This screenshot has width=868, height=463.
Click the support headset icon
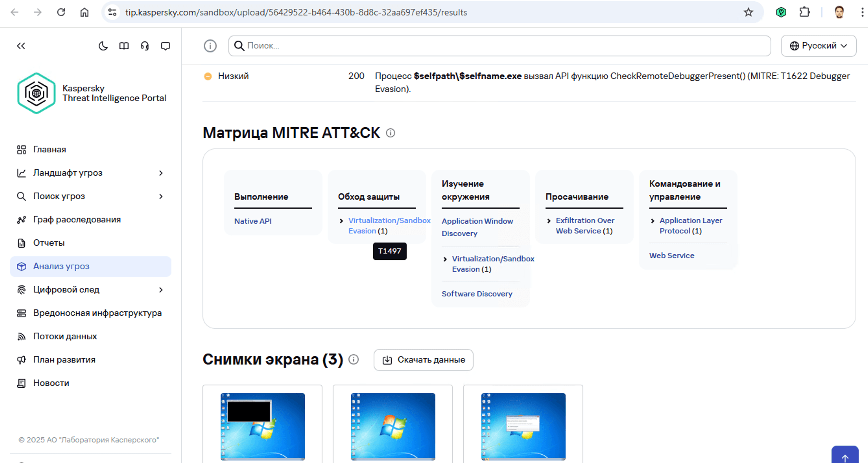(x=145, y=46)
